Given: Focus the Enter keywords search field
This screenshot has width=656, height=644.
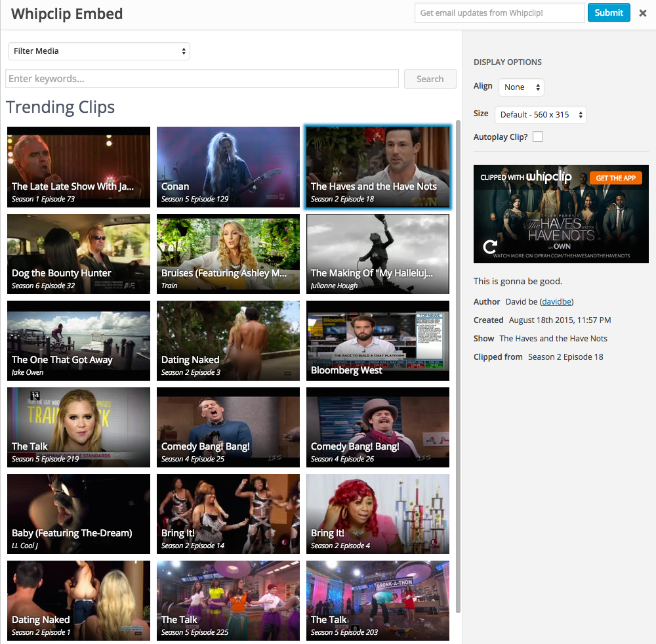Looking at the screenshot, I should pos(202,79).
